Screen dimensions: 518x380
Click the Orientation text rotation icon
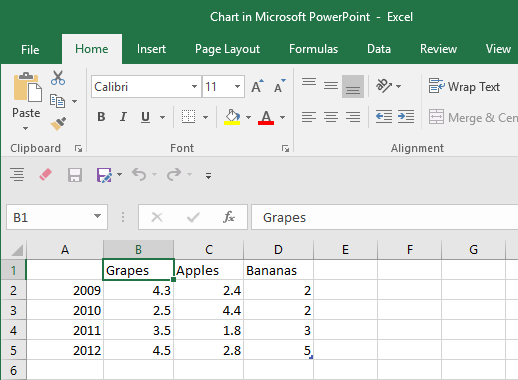384,86
